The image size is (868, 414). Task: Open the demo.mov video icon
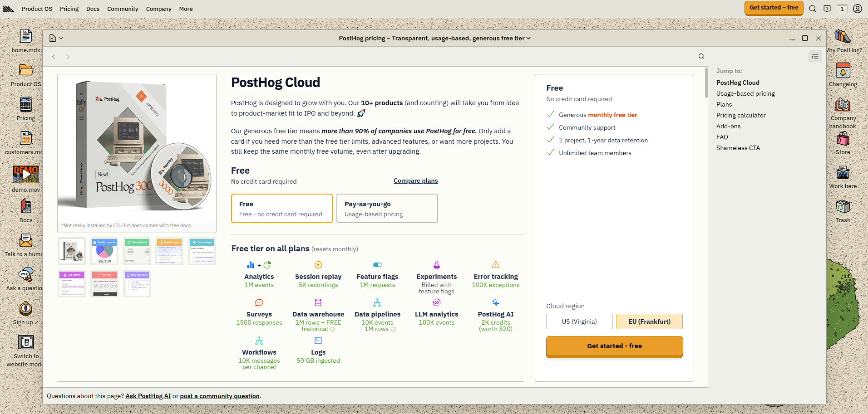coord(26,179)
